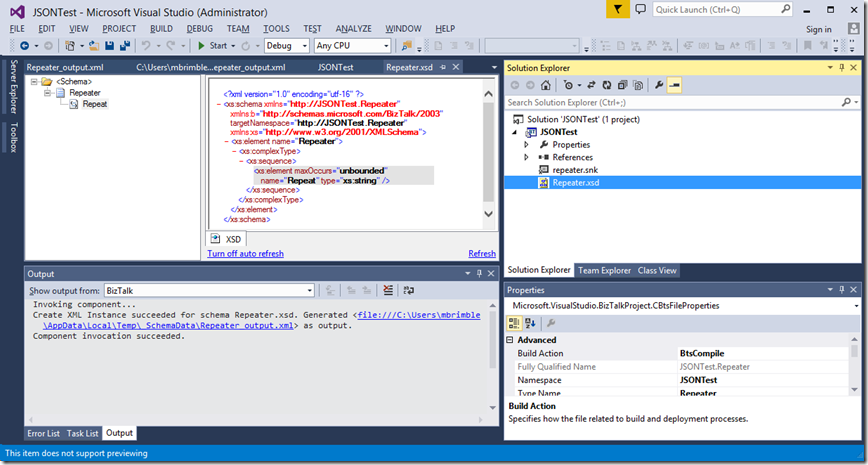Open the BUILD menu

[x=161, y=29]
